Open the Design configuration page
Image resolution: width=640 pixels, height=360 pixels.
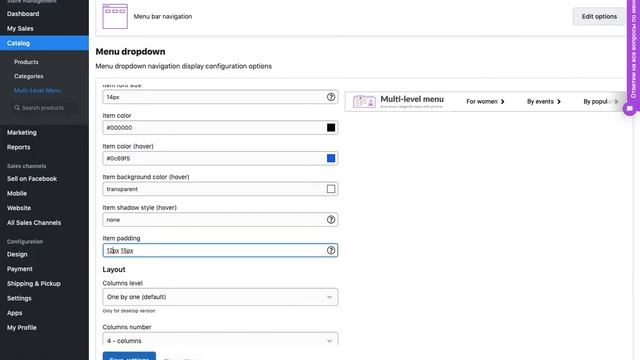(x=17, y=254)
